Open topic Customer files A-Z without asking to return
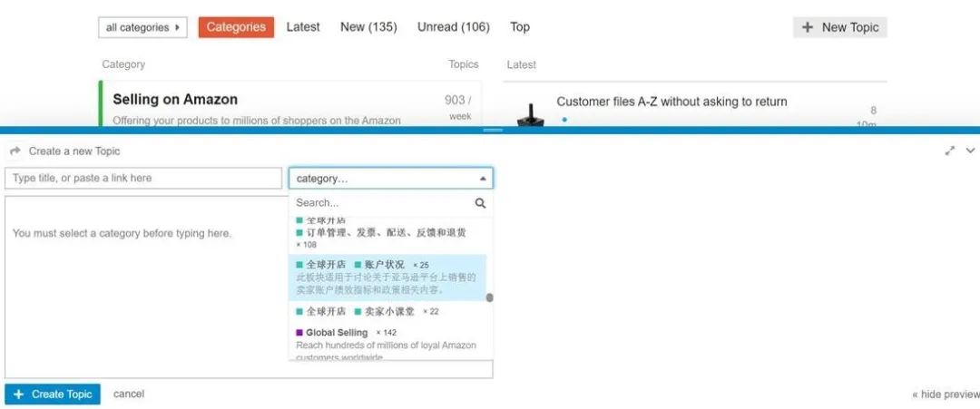 point(671,102)
